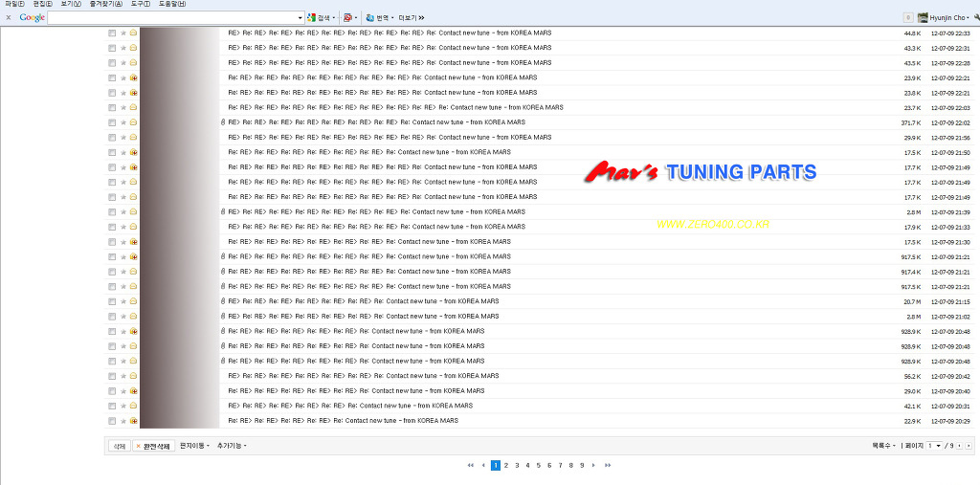Star the 43.3 K email from 22:31
This screenshot has width=980, height=485.
coord(123,48)
